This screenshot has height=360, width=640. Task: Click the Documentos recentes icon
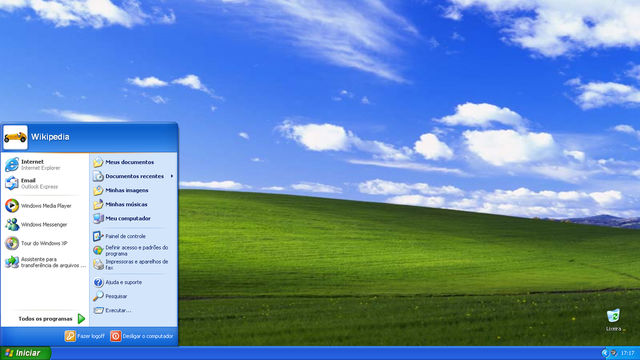coord(98,176)
